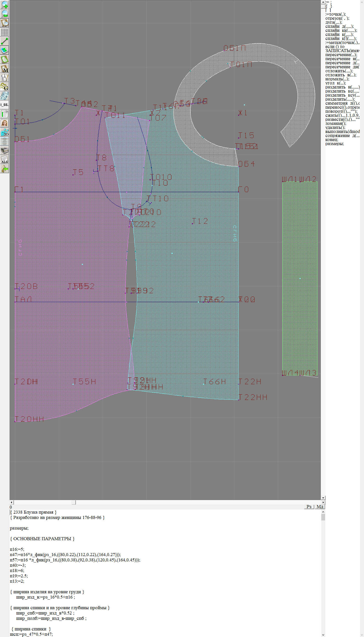Click the stacked books library icon
The height and width of the screenshot is (637, 364).
5,150
